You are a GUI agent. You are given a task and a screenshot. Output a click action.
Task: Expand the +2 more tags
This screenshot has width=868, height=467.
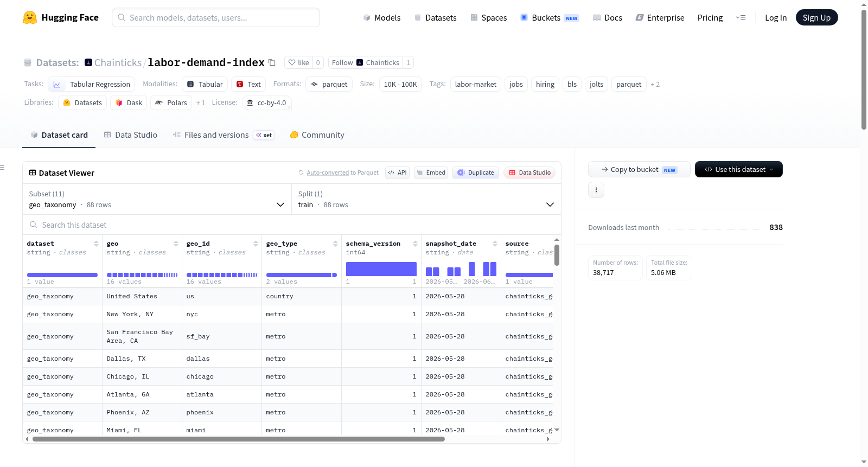coord(655,84)
